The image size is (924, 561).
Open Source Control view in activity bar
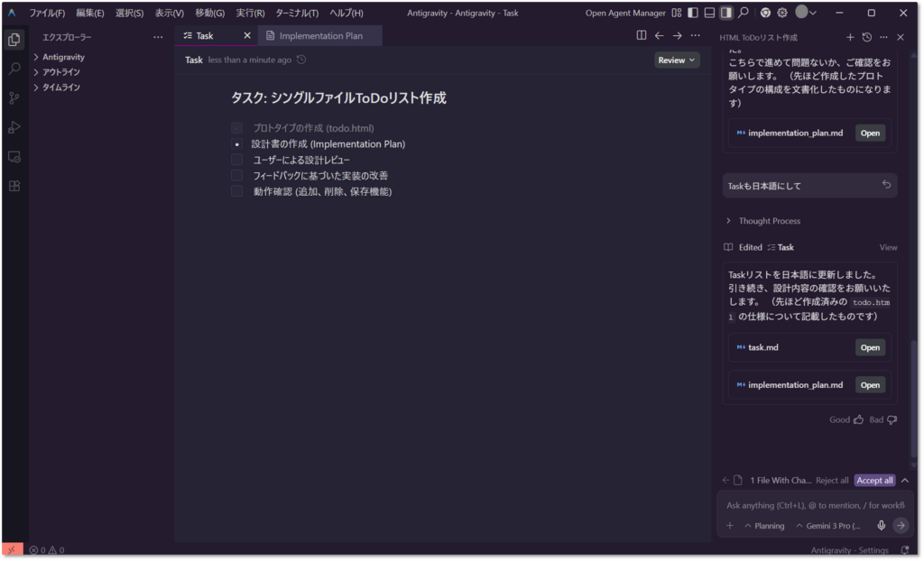click(x=14, y=97)
